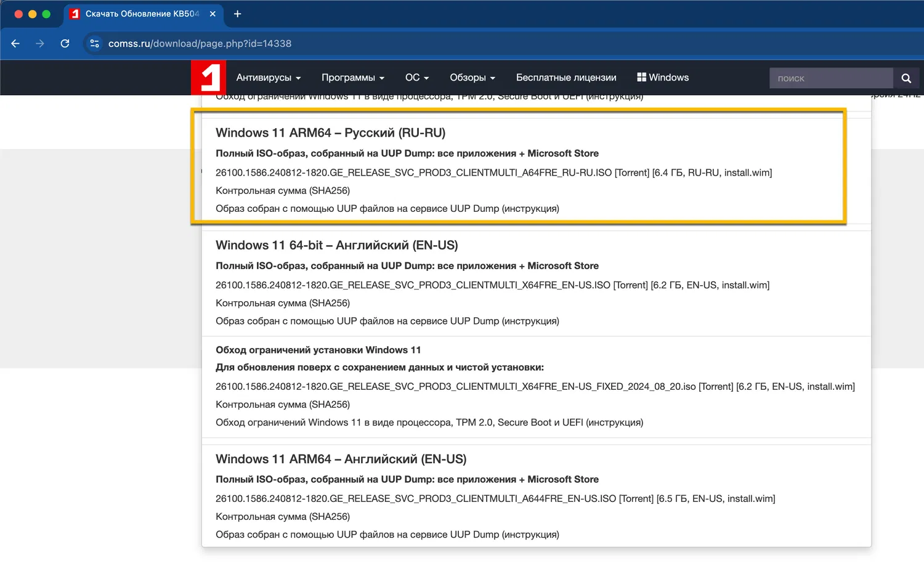Open the ОС dropdown menu
This screenshot has width=924, height=574.
417,78
